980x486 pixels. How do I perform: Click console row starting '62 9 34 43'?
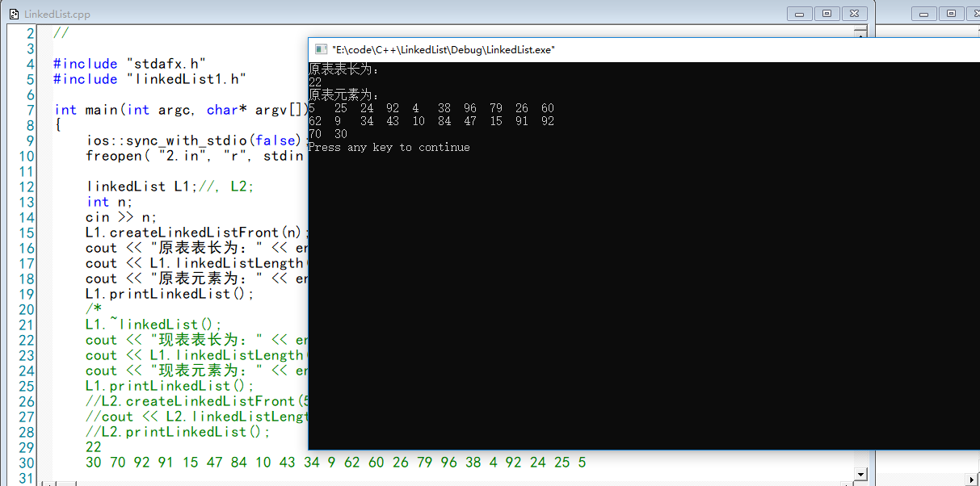(x=431, y=121)
